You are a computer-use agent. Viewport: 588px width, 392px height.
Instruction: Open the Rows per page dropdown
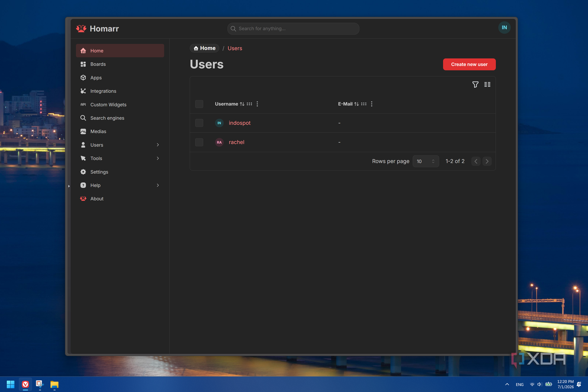tap(426, 161)
